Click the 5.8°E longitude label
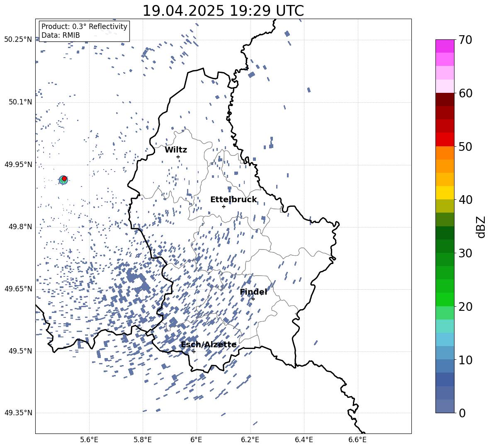 point(143,440)
